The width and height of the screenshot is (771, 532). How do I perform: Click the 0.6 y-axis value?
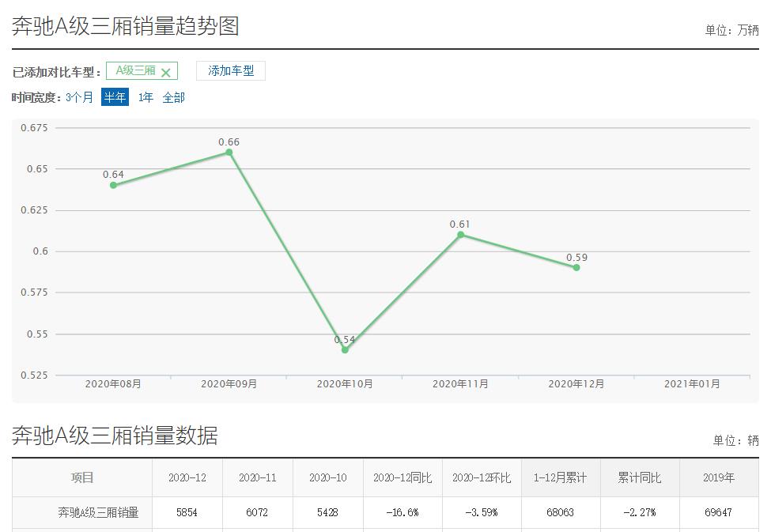click(x=40, y=251)
